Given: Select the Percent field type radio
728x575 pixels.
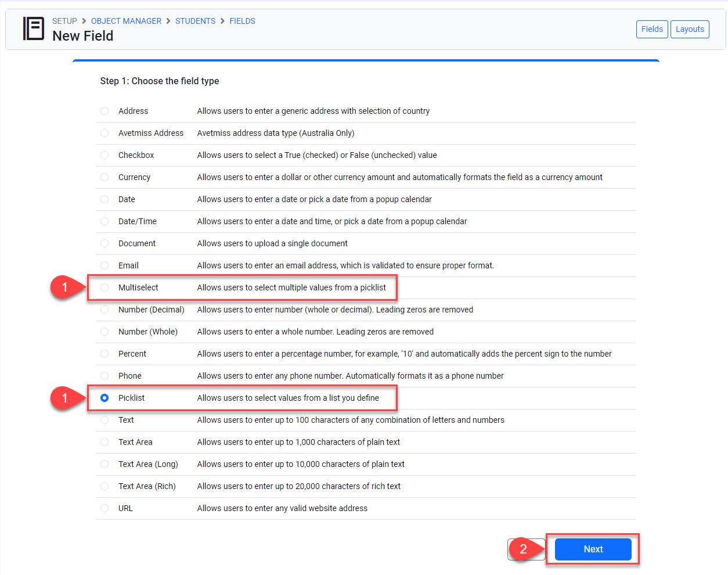Looking at the screenshot, I should point(104,354).
